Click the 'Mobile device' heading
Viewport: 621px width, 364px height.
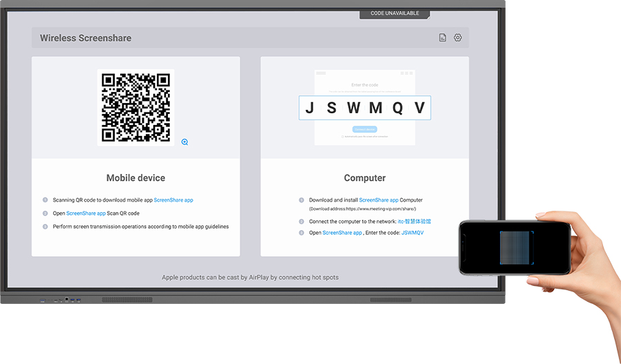136,178
